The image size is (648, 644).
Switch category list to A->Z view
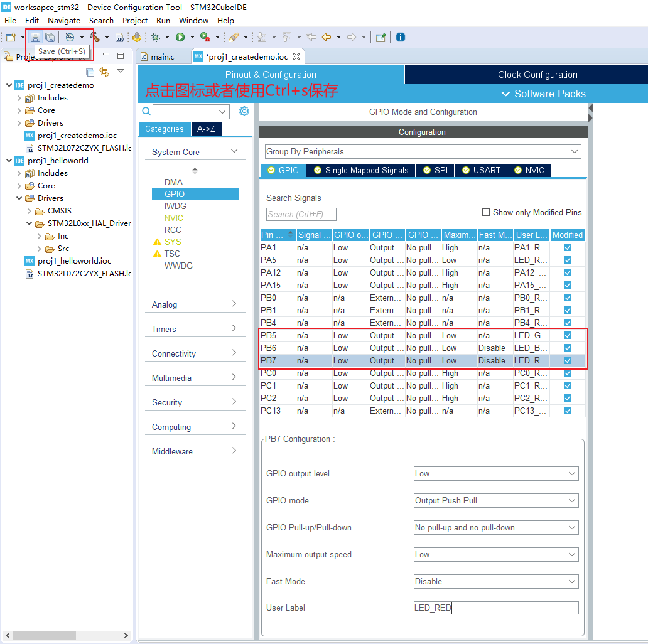tap(206, 129)
